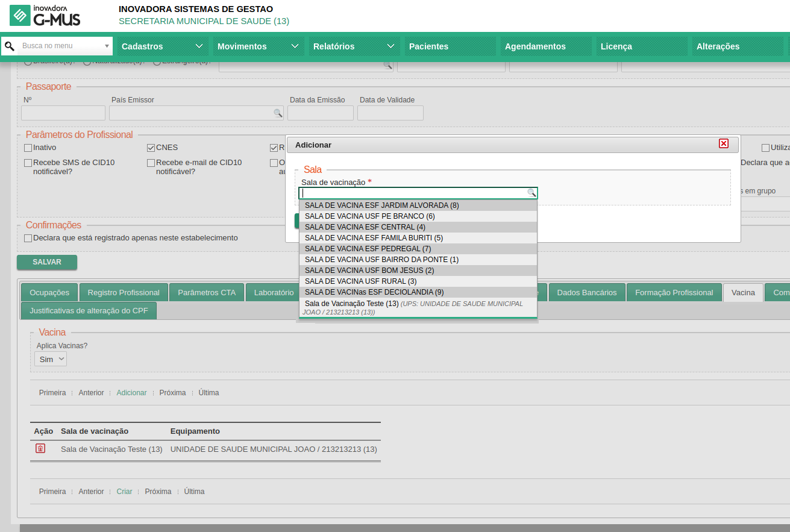Screen dimensions: 790x532
Task: Open the País Emissor lookup magnifier
Action: pos(278,113)
